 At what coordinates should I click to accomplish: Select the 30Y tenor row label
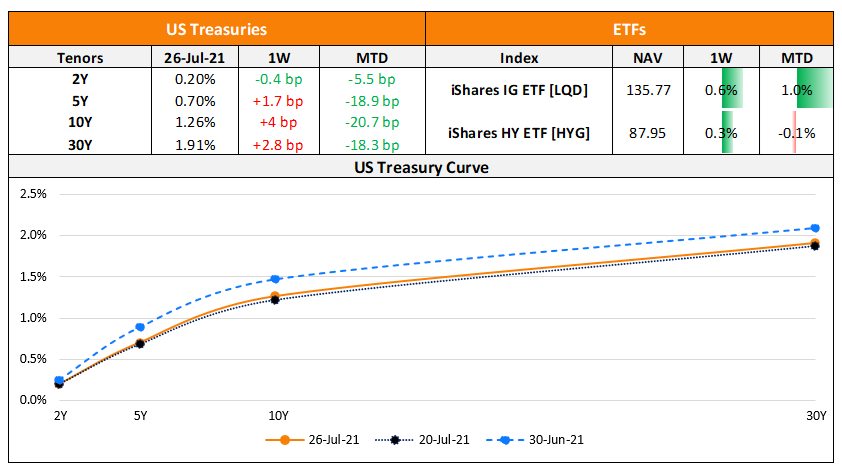80,144
